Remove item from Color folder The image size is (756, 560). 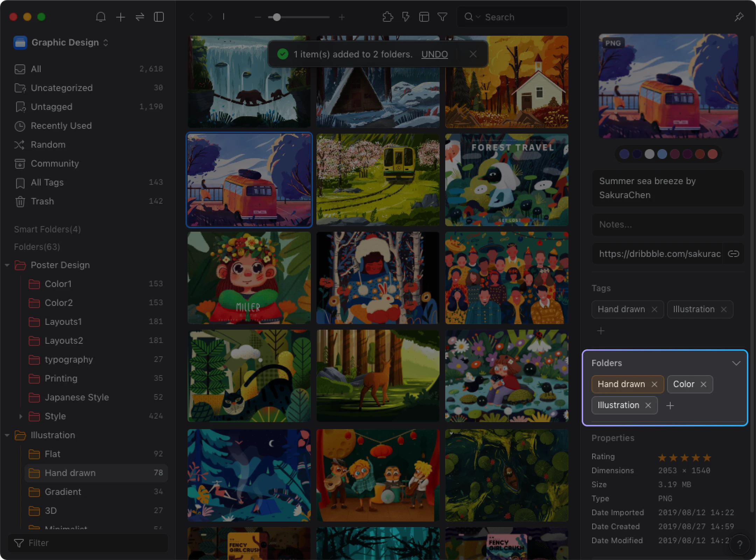point(703,384)
